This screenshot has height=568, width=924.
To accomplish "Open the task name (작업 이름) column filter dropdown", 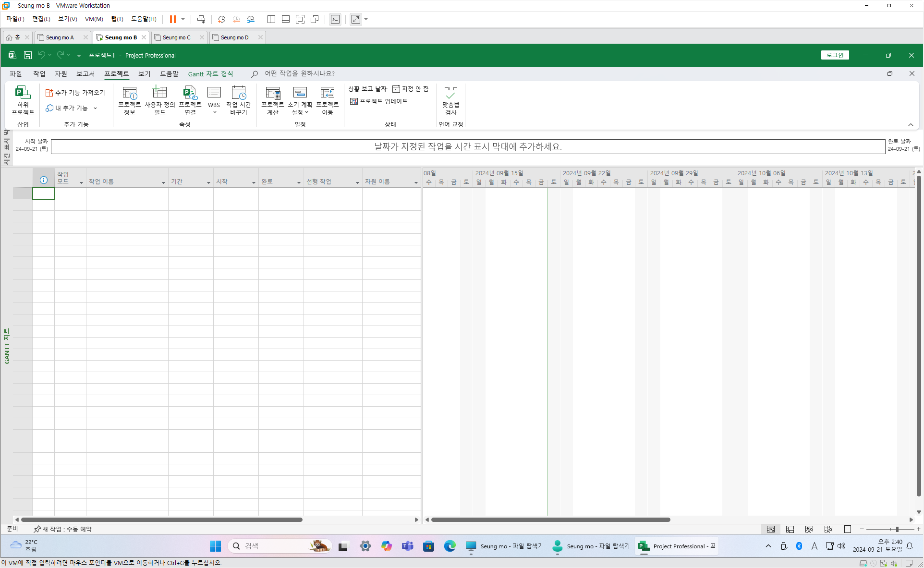I will pos(163,182).
